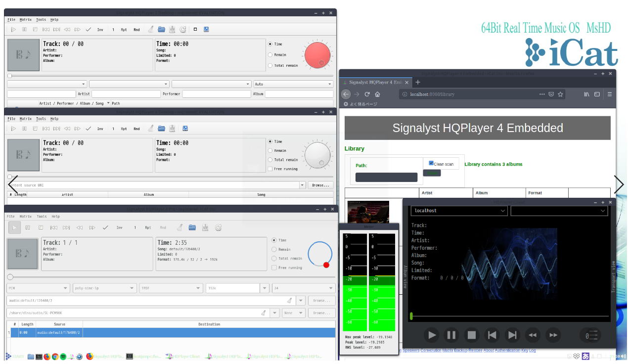
Task: Open the Artist / Performer / Album / Song dropdown
Action: tap(74, 103)
